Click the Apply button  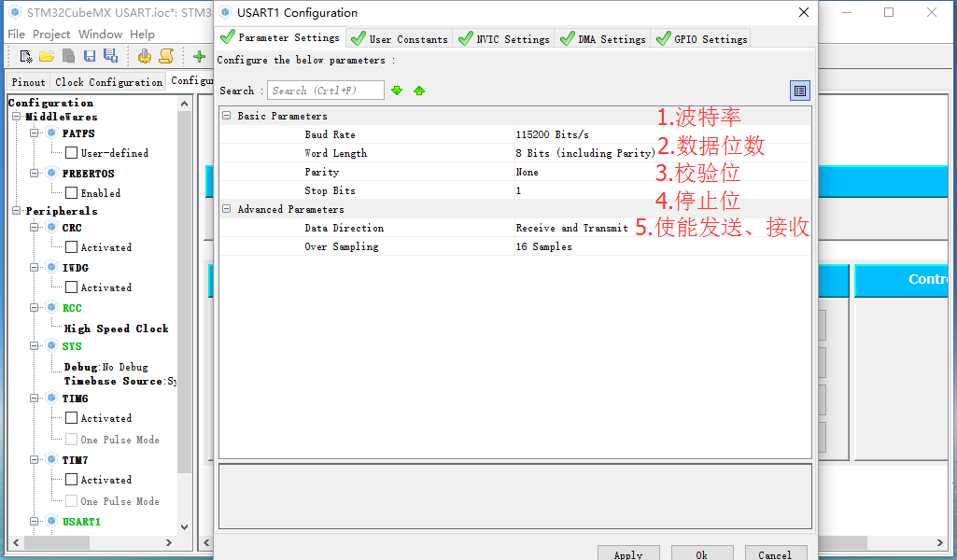(x=628, y=553)
